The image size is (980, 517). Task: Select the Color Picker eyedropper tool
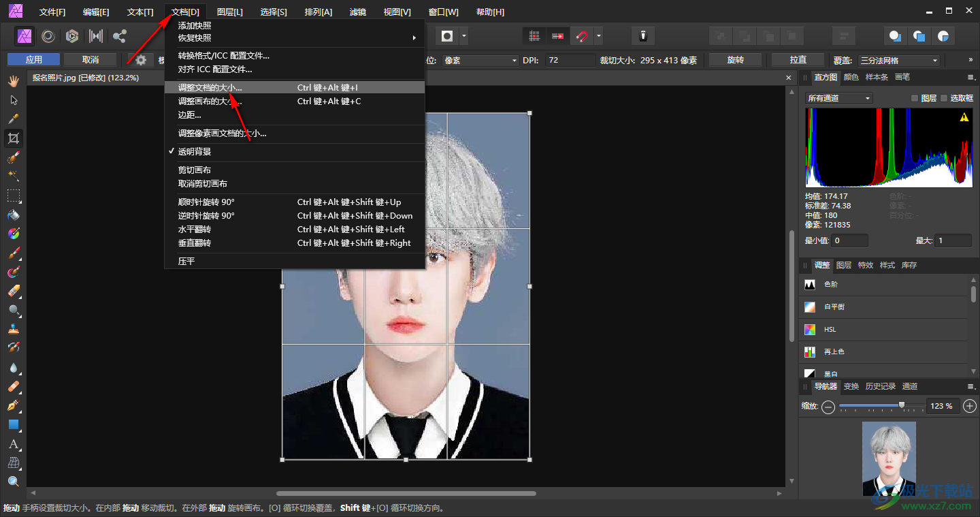click(x=13, y=119)
